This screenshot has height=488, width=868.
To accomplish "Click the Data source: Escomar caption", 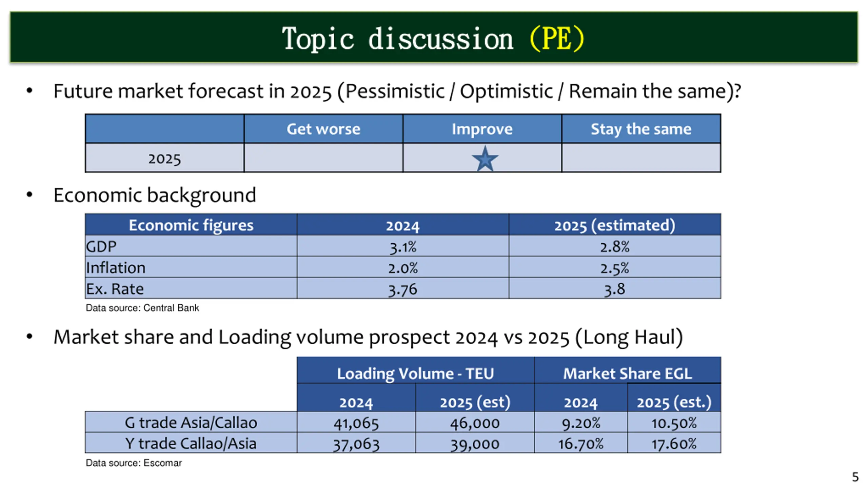I will (134, 463).
